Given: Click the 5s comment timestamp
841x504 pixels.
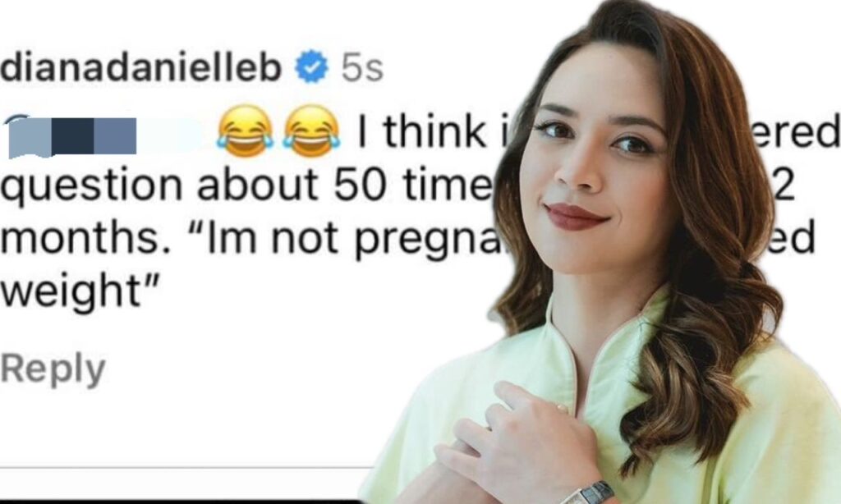Looking at the screenshot, I should [x=362, y=69].
